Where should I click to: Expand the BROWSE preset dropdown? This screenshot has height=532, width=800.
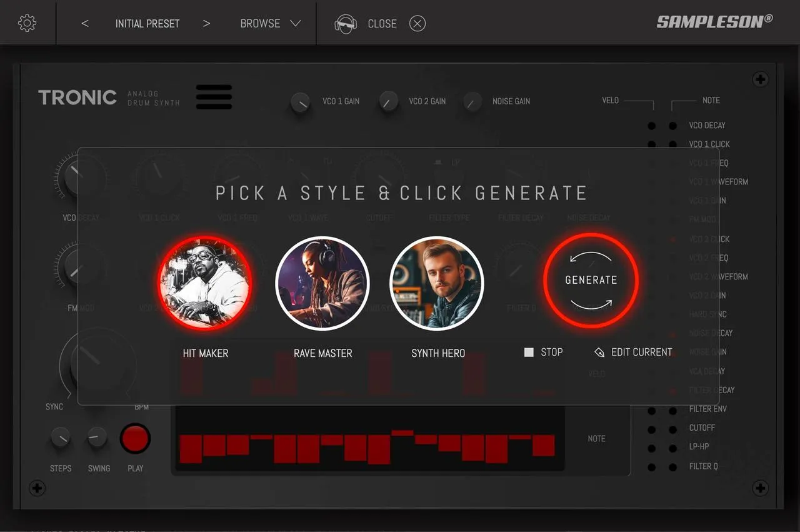(271, 24)
